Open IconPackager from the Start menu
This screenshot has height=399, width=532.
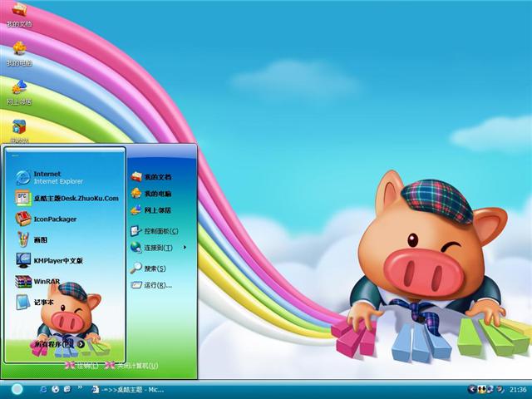pos(46,219)
